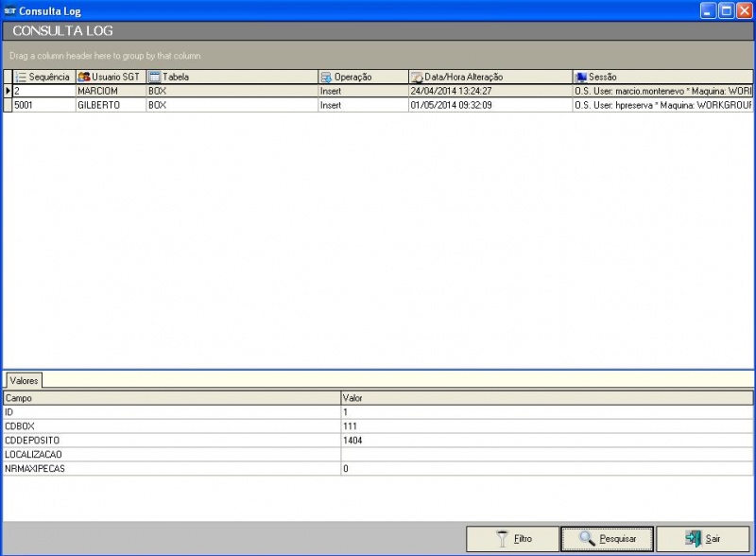756x556 pixels.
Task: Click the Tabela column table icon
Action: tap(155, 77)
